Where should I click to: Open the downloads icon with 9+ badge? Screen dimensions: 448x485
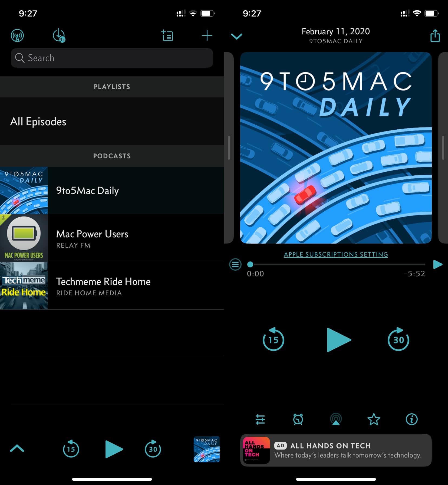point(59,36)
